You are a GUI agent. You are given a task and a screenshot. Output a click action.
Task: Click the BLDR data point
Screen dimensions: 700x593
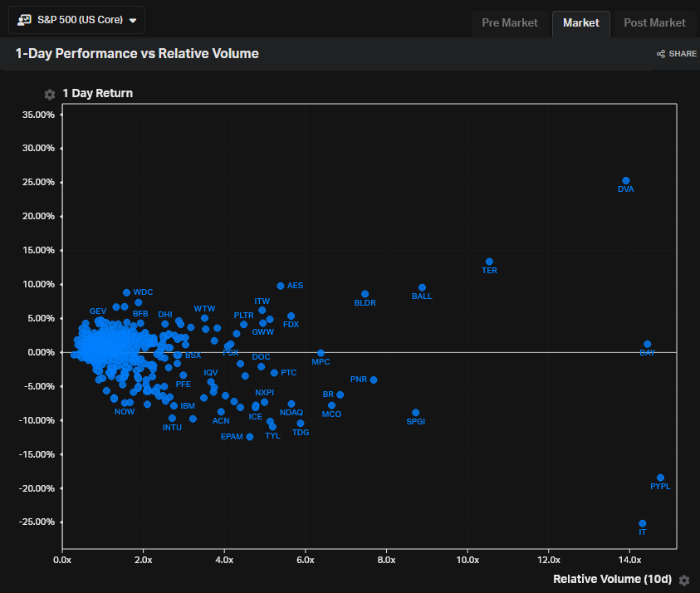pos(365,294)
